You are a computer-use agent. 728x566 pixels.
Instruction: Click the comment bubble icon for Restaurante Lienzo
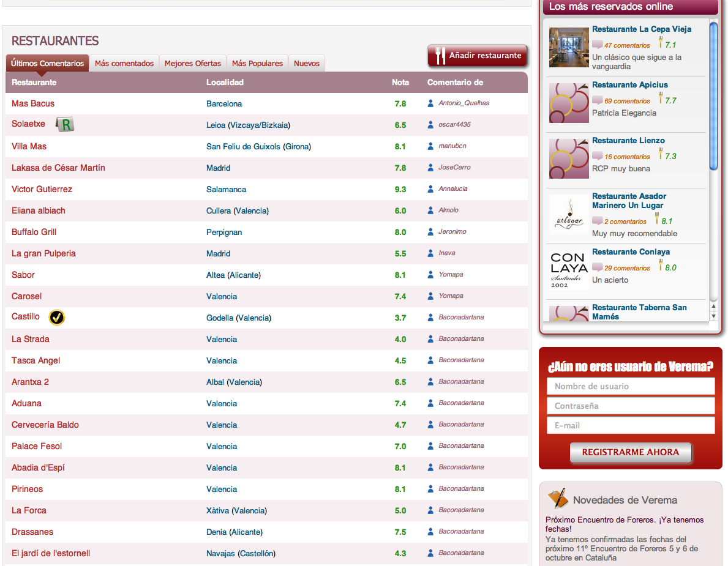(x=597, y=157)
